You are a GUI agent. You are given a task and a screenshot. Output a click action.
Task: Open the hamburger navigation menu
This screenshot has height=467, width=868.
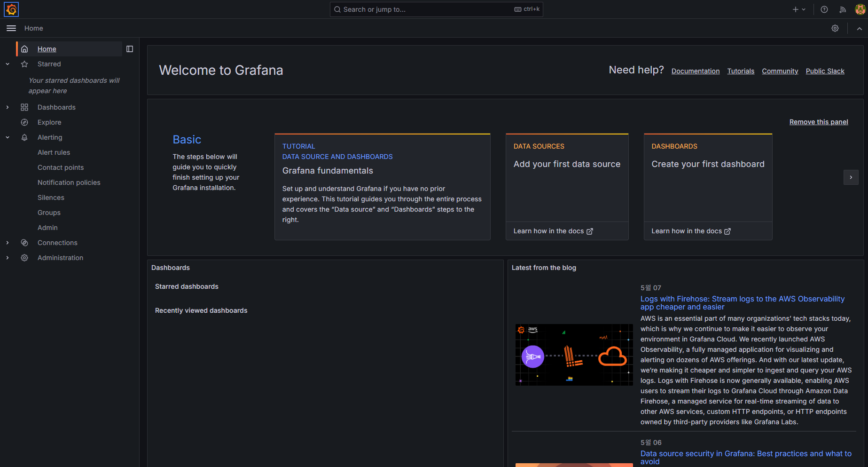11,28
